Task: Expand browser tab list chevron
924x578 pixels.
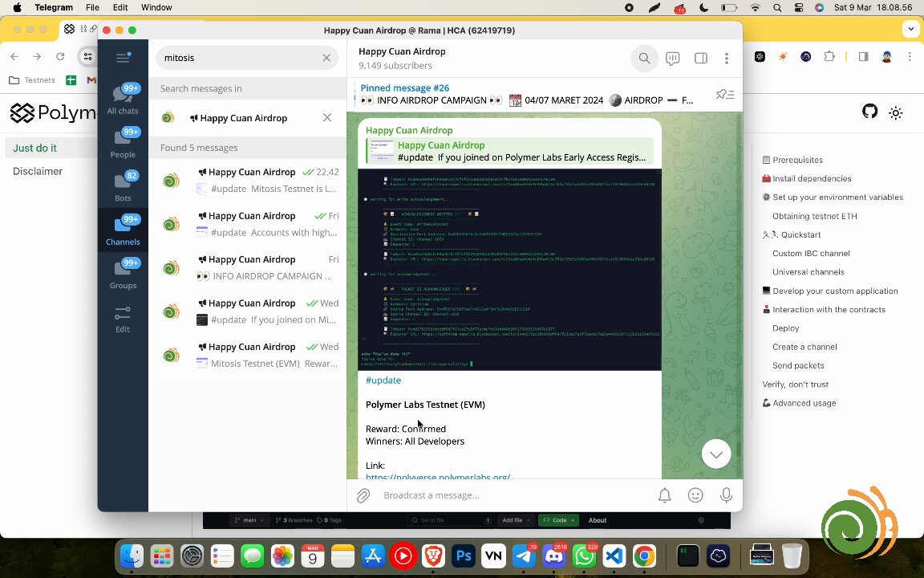Action: tap(911, 29)
